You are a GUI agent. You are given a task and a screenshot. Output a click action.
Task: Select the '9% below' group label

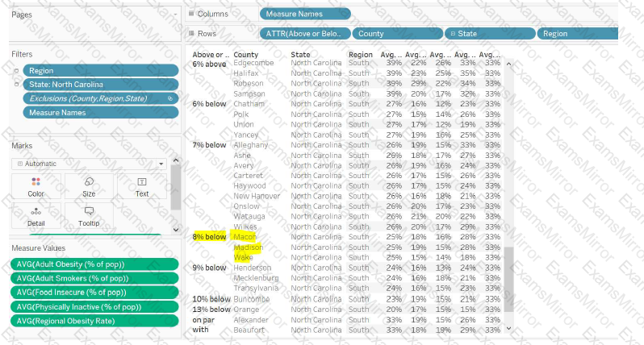pos(209,268)
